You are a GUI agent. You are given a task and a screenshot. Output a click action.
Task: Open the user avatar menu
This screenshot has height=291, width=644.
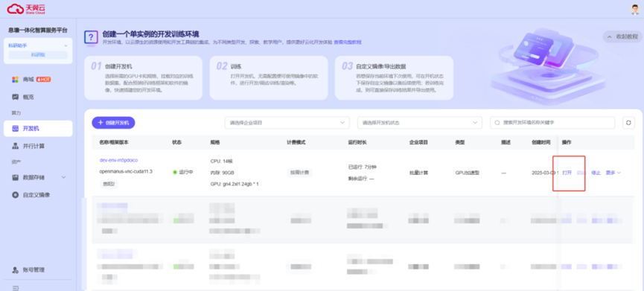(635, 10)
